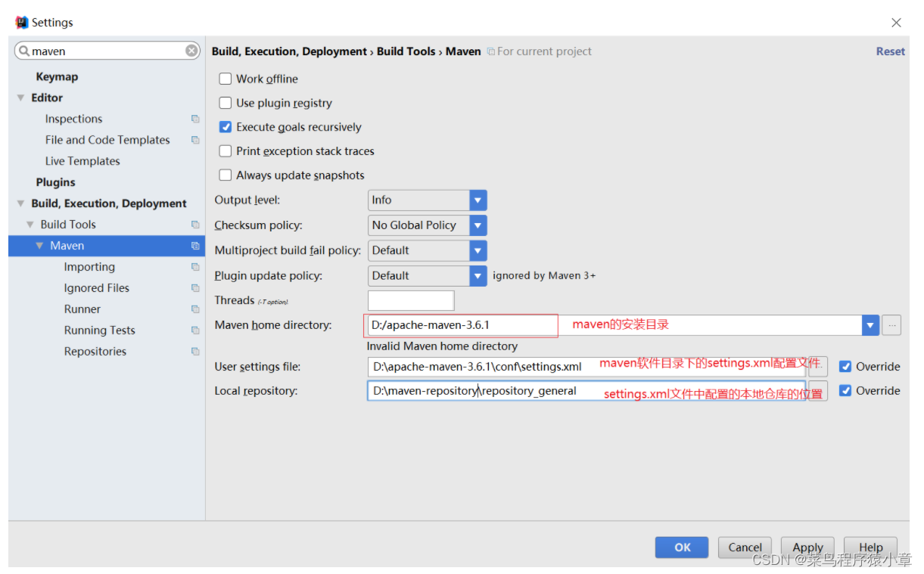This screenshot has height=574, width=924.
Task: Click project-scope icon beside Runner
Action: [x=195, y=309]
